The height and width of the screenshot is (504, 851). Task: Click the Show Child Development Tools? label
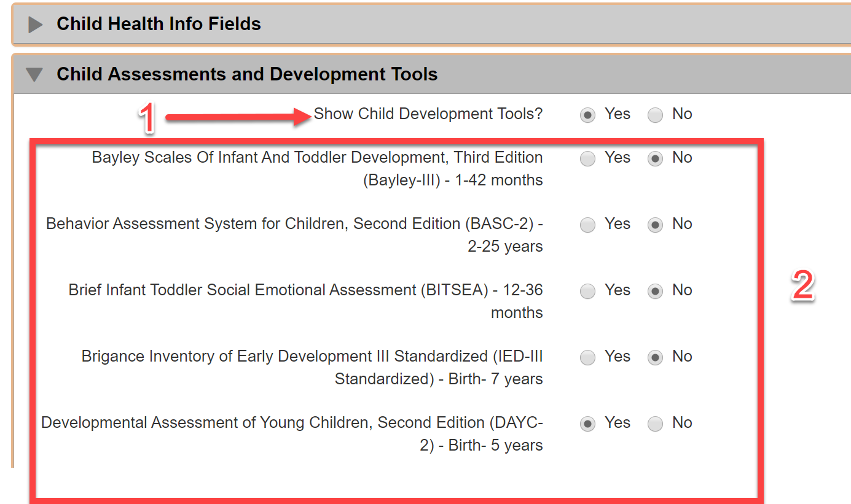click(428, 114)
